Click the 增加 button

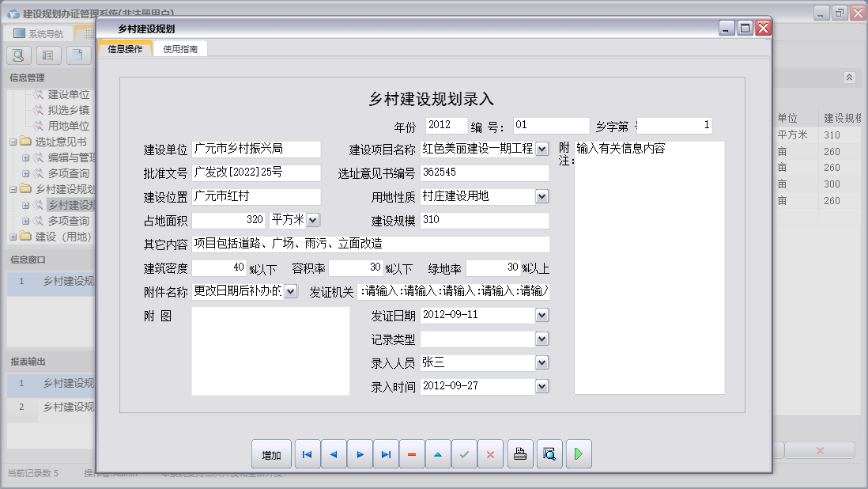pos(271,453)
